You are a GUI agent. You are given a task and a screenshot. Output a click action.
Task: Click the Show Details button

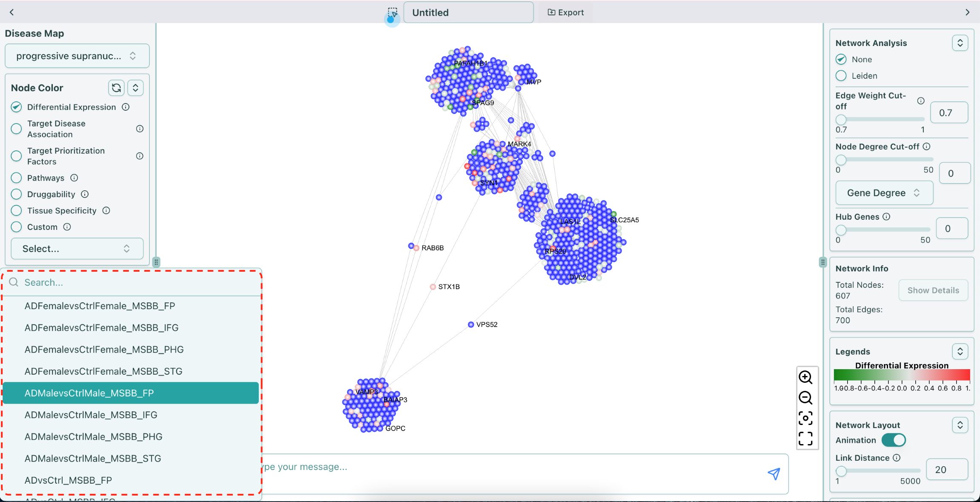click(933, 290)
